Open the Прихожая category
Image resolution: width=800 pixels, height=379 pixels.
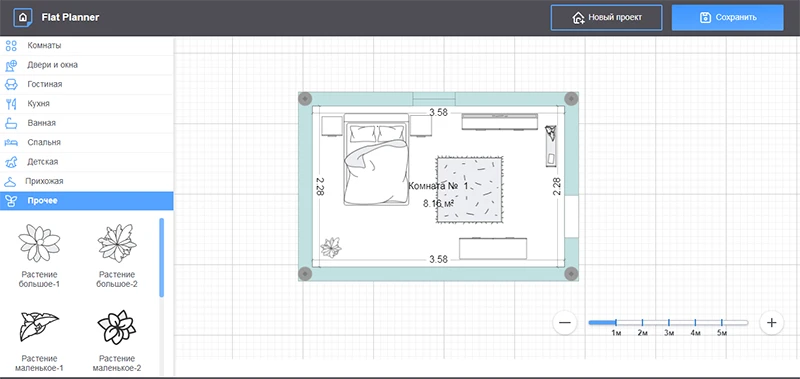(87, 182)
